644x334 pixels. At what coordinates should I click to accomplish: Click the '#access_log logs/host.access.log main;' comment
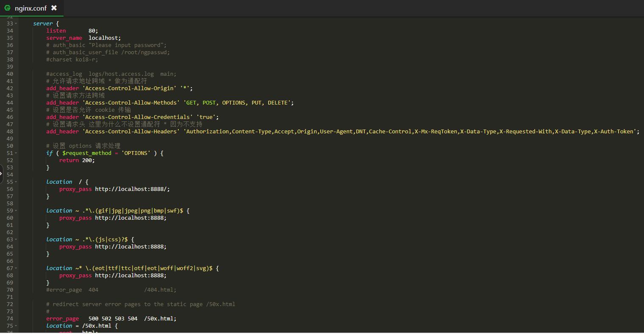coord(111,74)
